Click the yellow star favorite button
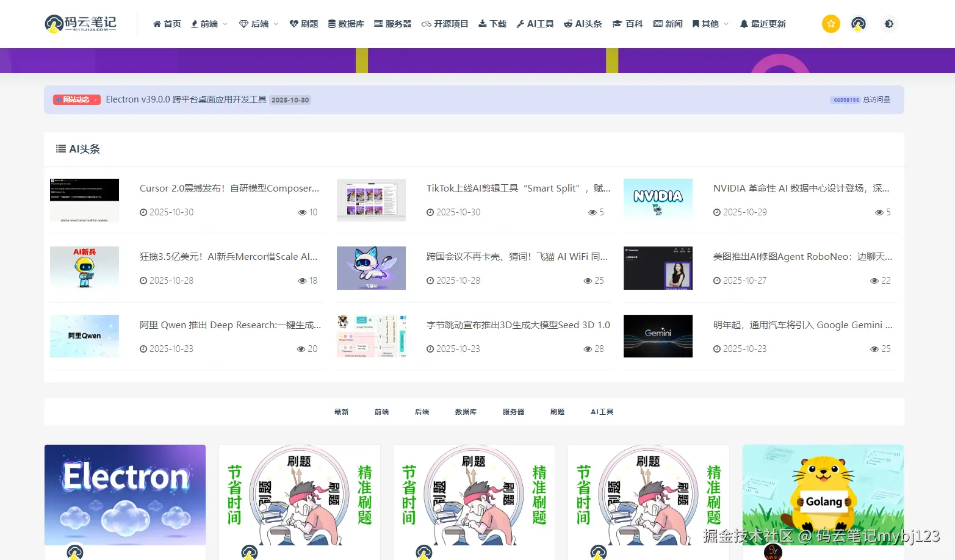 831,24
